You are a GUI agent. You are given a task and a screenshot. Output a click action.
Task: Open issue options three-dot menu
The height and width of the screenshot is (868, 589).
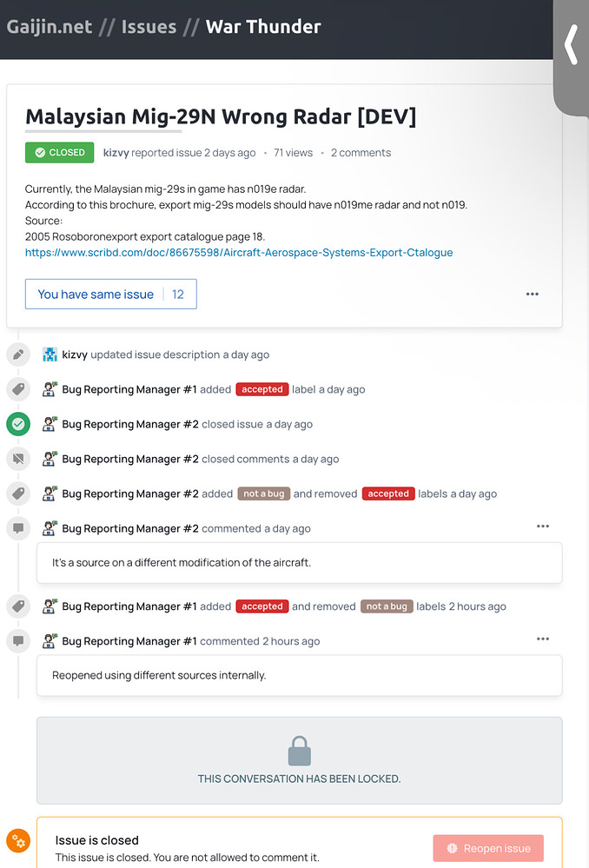[533, 295]
